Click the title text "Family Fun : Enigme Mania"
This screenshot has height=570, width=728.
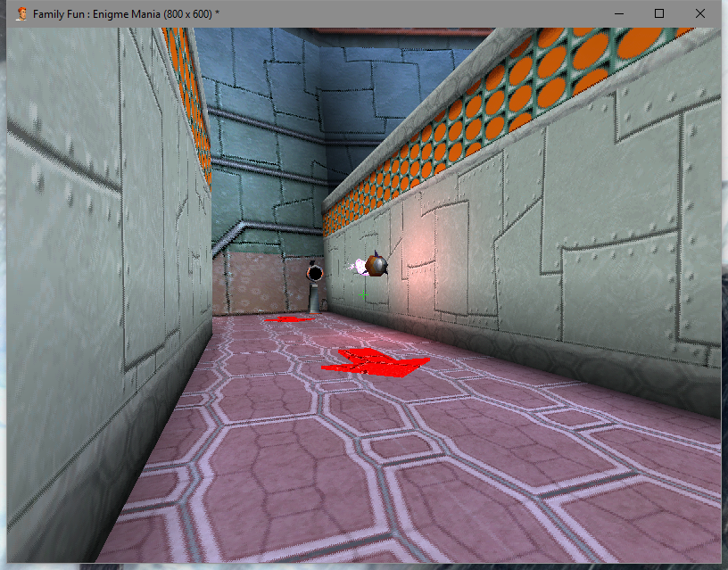pyautogui.click(x=96, y=14)
